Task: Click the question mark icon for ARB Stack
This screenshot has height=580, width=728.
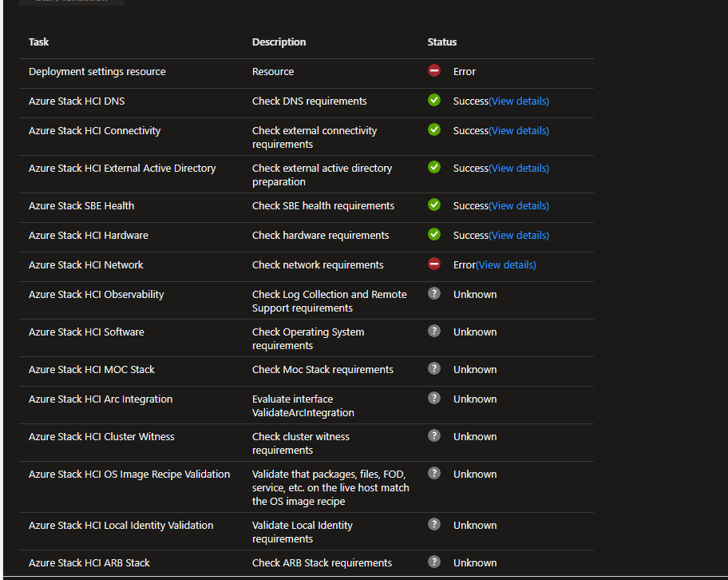Action: 434,562
